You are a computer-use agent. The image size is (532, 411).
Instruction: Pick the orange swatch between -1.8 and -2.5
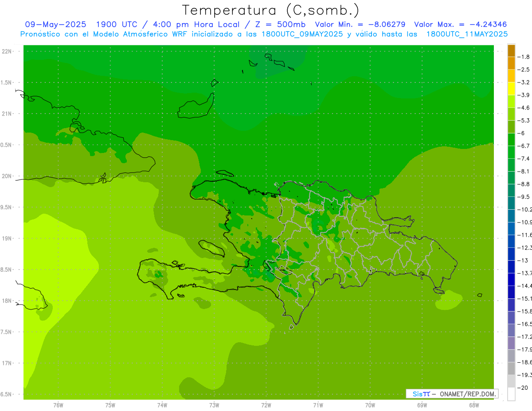pos(511,63)
